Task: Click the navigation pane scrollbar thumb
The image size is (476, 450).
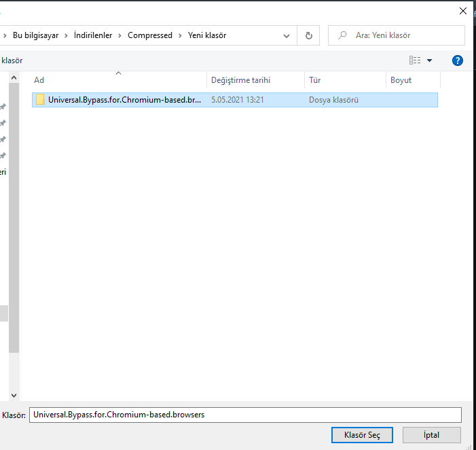Action: point(14,218)
